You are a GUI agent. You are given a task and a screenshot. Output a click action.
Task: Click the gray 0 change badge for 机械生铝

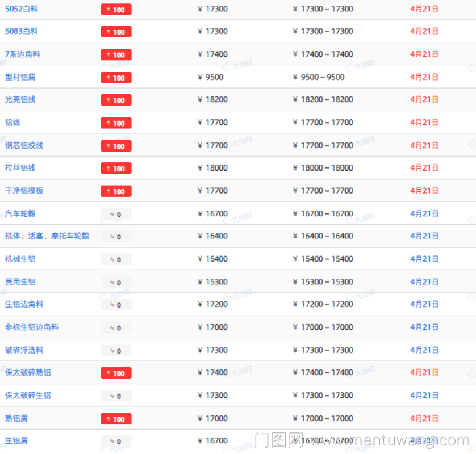(116, 259)
